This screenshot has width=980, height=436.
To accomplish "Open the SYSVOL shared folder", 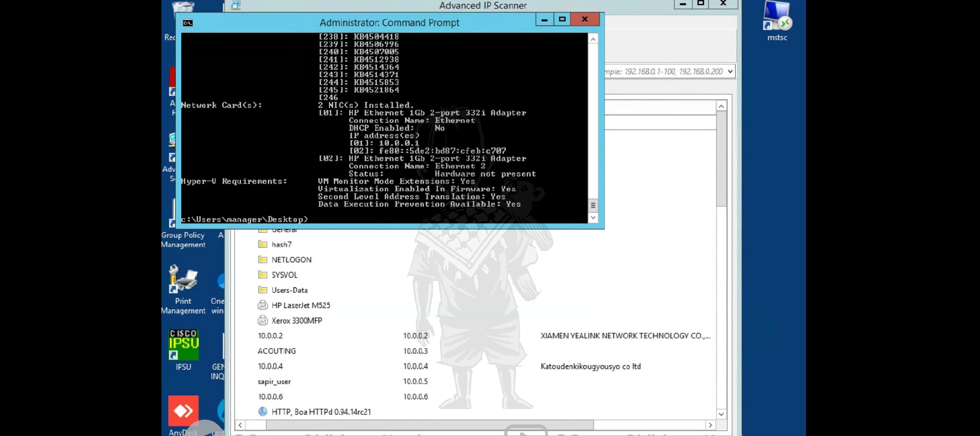I will click(284, 275).
